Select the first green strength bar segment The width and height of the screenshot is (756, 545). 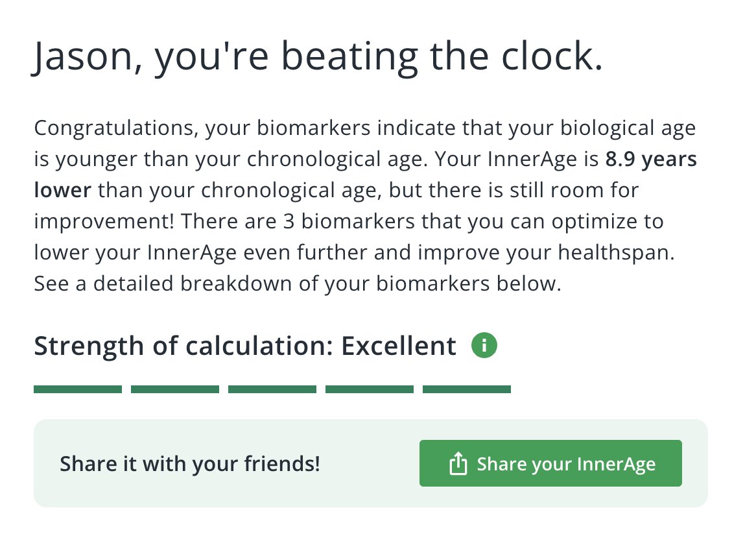click(78, 389)
